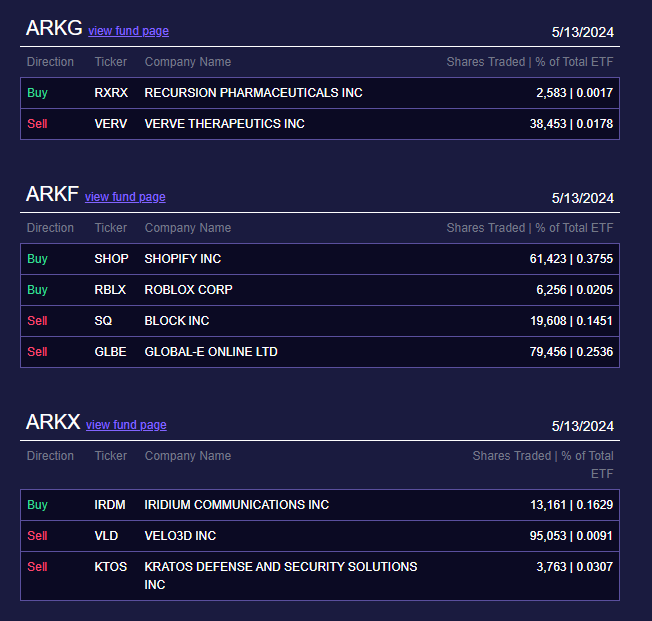Click the 61,423 | 0.3755 value
Screen dimensions: 652x621
571,259
